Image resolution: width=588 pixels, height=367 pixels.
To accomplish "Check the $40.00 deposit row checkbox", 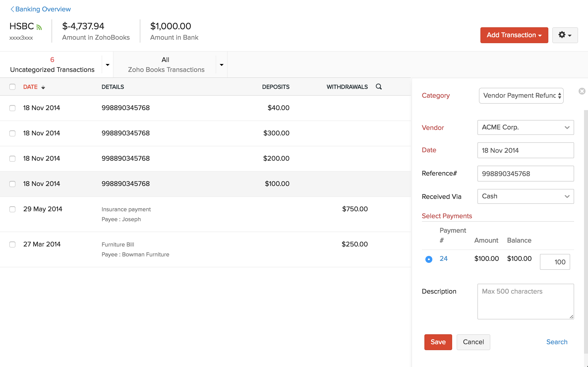I will pyautogui.click(x=12, y=108).
